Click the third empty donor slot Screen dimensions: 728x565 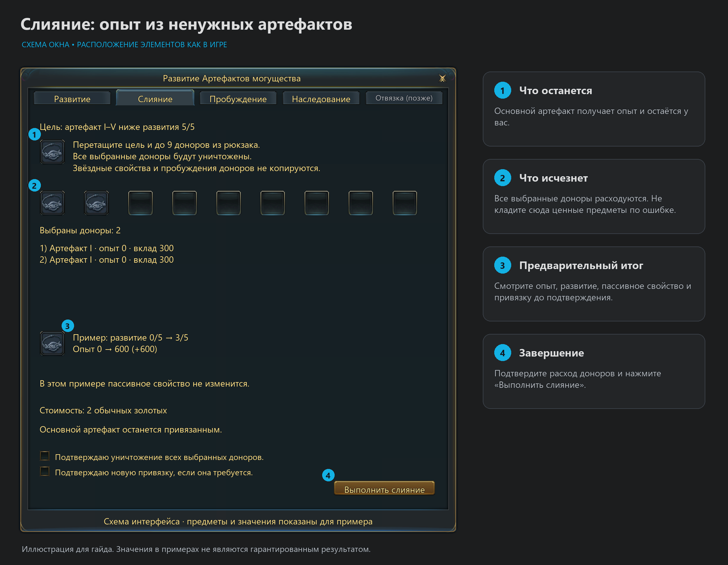point(140,203)
